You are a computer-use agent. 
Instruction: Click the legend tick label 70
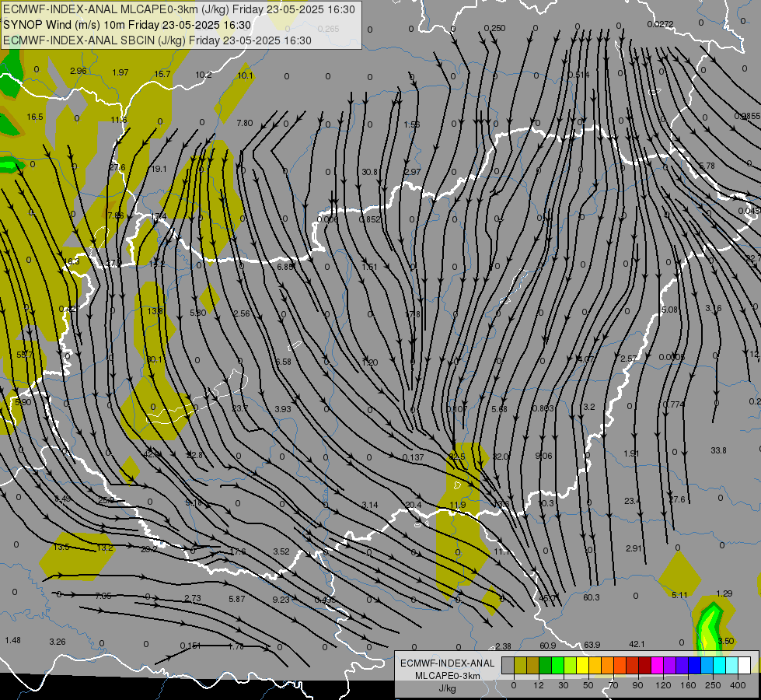[x=613, y=685]
